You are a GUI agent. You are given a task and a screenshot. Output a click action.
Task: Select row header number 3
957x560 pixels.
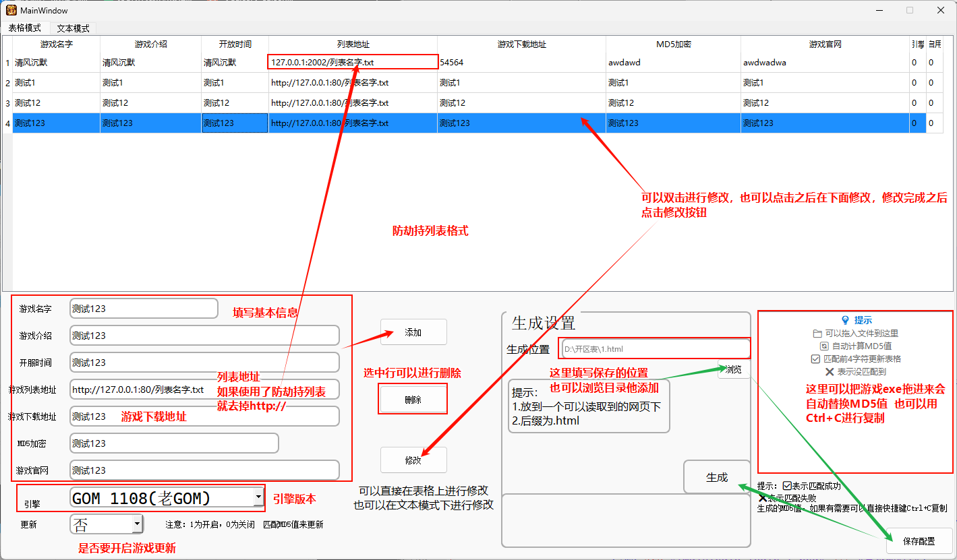click(7, 103)
